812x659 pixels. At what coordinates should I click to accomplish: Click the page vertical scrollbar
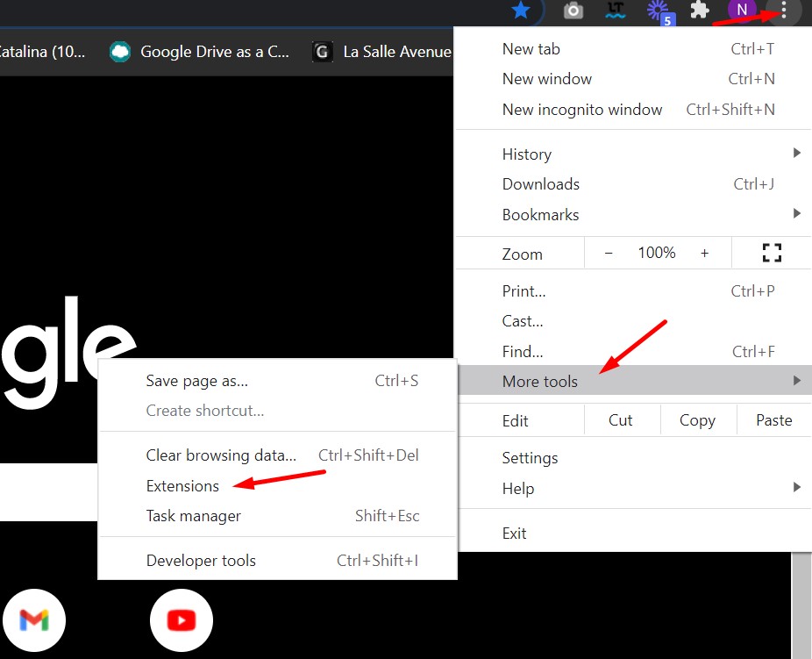[x=801, y=605]
